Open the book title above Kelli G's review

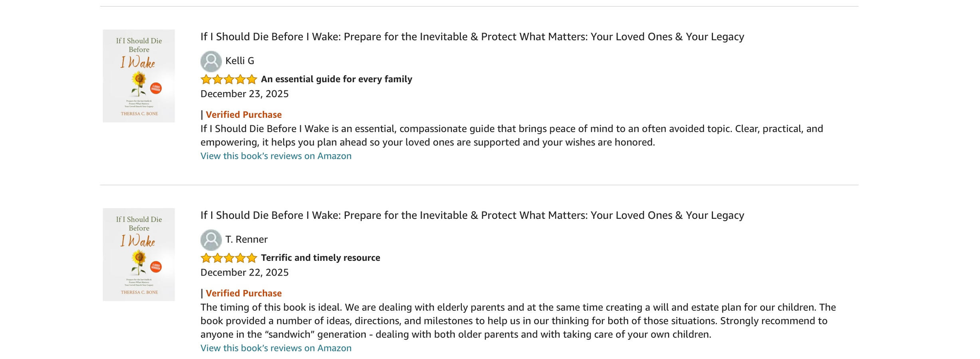(472, 37)
